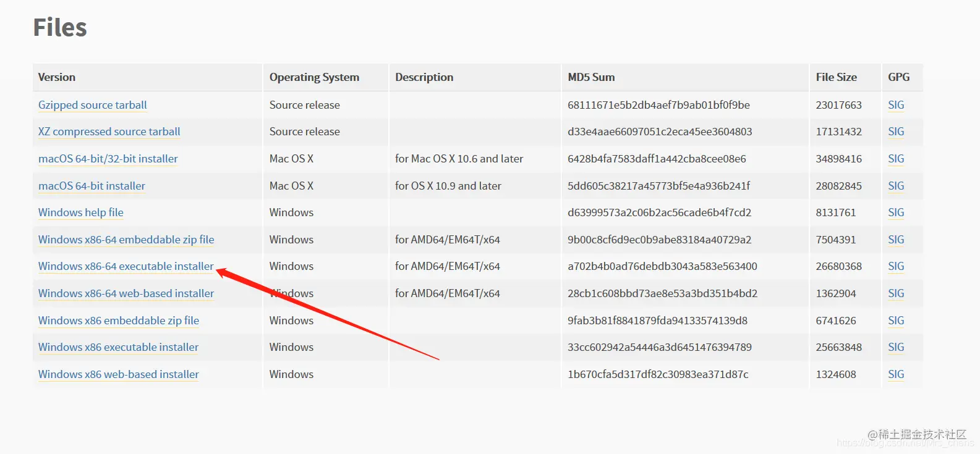Click file size 1324608

[836, 374]
